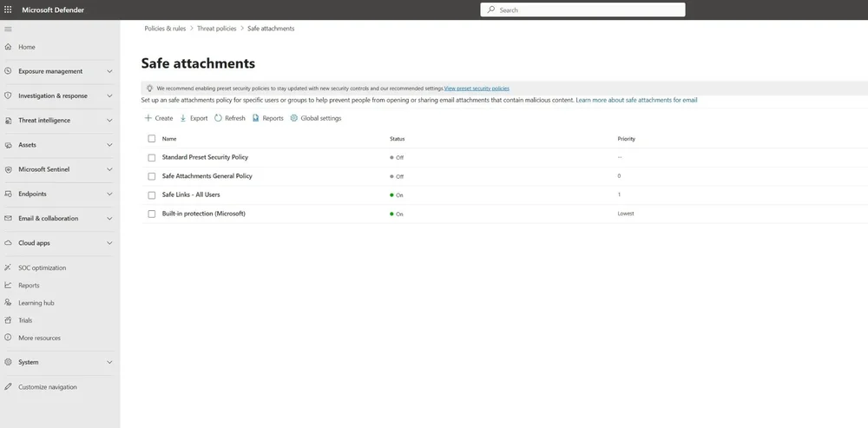Screen dimensions: 868x428
Task: Click the Learning hub icon
Action: (8, 302)
